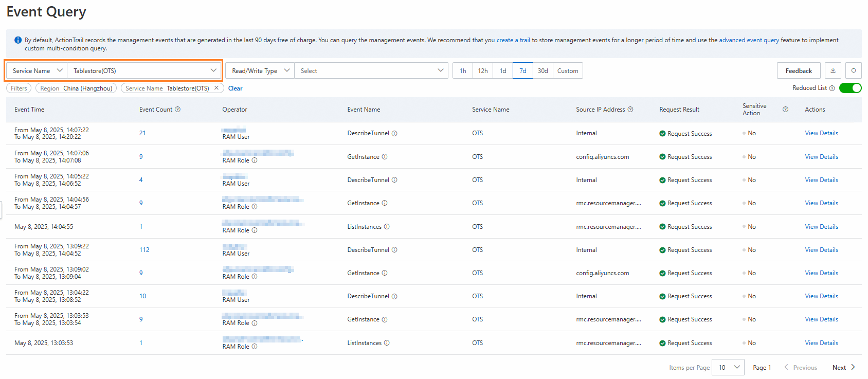Open the advanced event query link
The height and width of the screenshot is (379, 868).
coord(749,40)
